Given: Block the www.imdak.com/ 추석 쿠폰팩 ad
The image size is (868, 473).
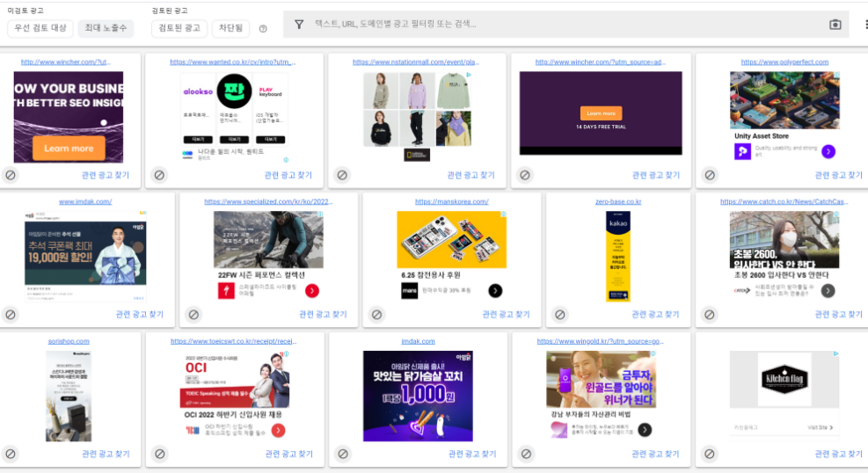Looking at the screenshot, I should tap(11, 314).
